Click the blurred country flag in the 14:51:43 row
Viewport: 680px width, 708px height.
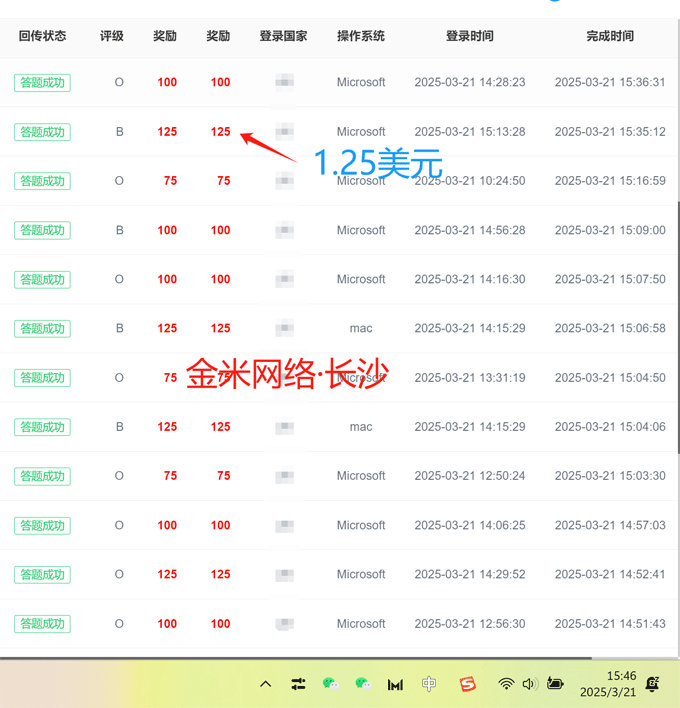point(284,624)
